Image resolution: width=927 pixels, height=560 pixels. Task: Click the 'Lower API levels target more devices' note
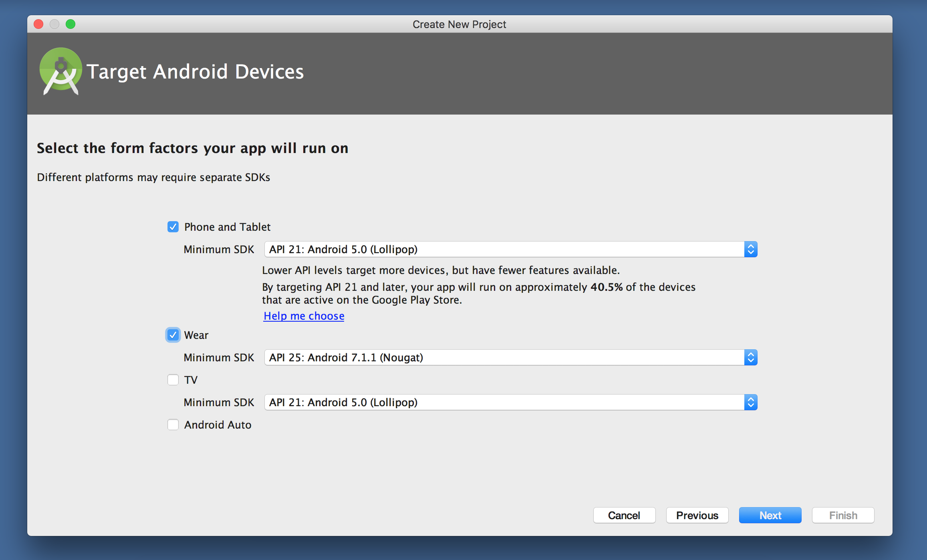pyautogui.click(x=441, y=270)
